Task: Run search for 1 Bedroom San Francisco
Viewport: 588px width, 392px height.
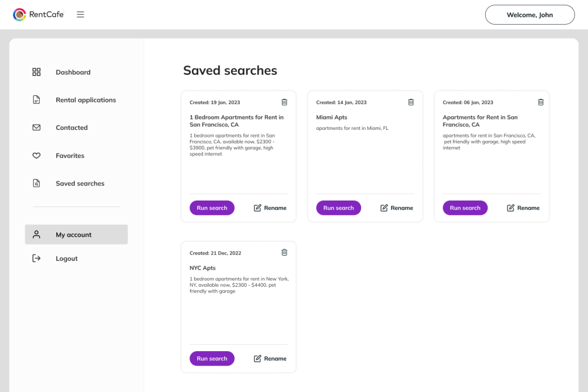Action: pyautogui.click(x=212, y=208)
